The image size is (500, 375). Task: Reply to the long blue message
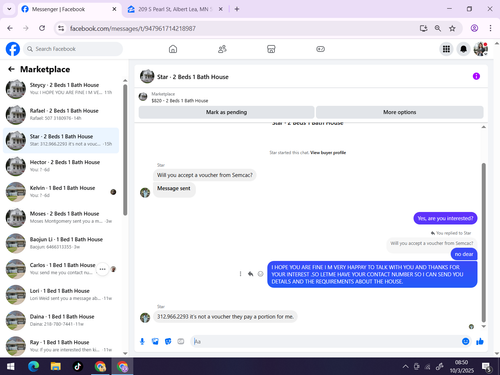[x=250, y=274]
